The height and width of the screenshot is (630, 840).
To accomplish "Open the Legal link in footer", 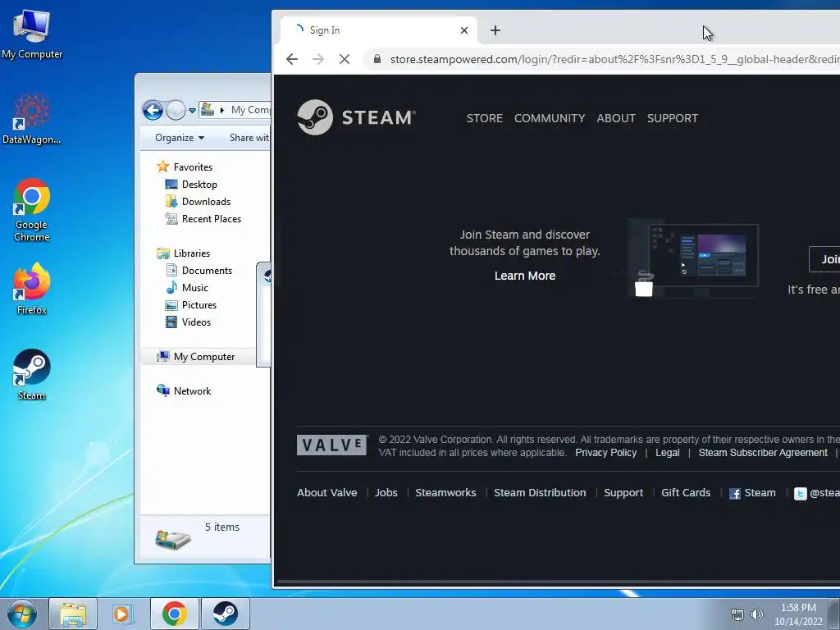I will click(x=668, y=453).
